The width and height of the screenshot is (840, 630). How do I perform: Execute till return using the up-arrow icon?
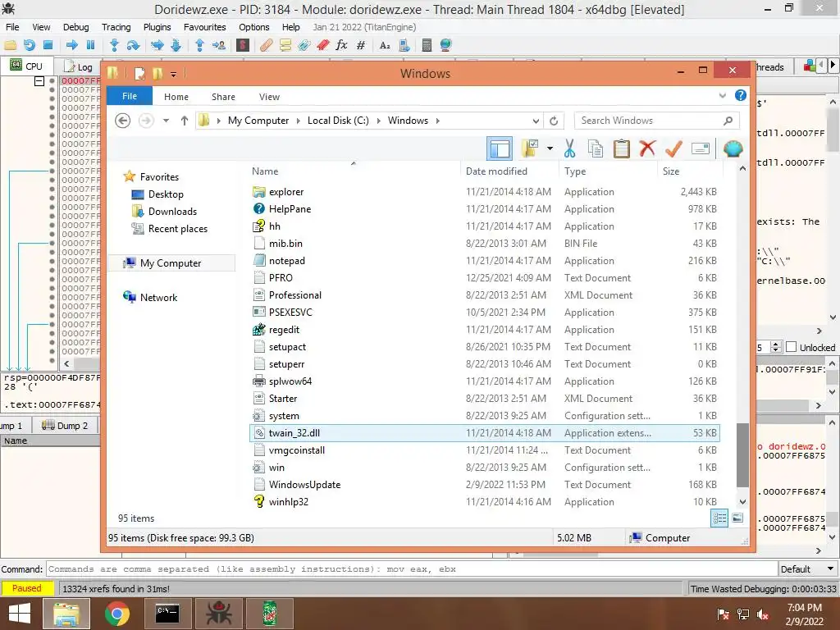[200, 46]
